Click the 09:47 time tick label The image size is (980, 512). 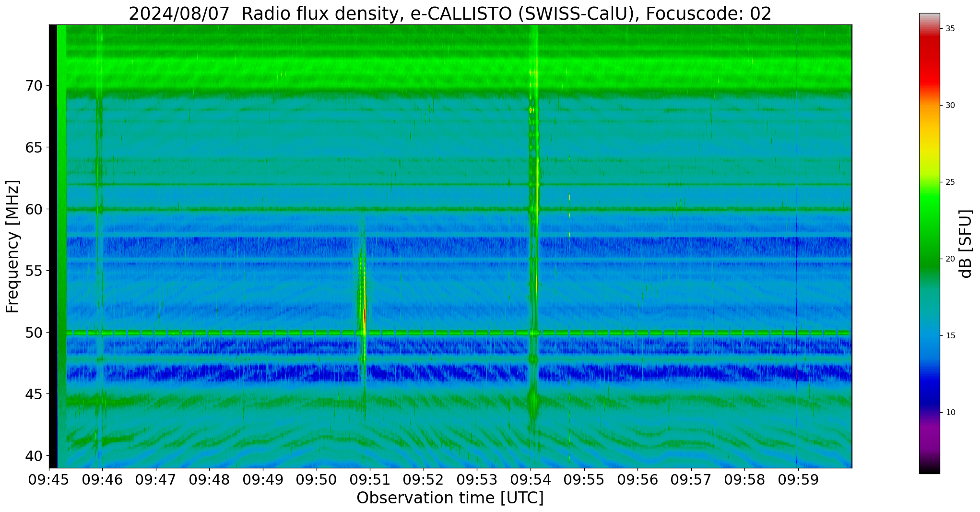156,480
